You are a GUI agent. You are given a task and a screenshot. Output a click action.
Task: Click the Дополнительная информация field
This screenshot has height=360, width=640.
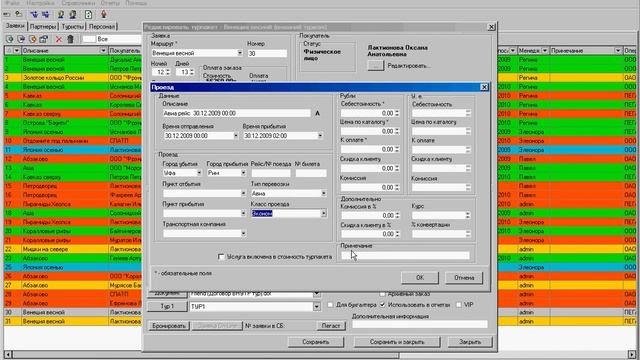click(420, 324)
